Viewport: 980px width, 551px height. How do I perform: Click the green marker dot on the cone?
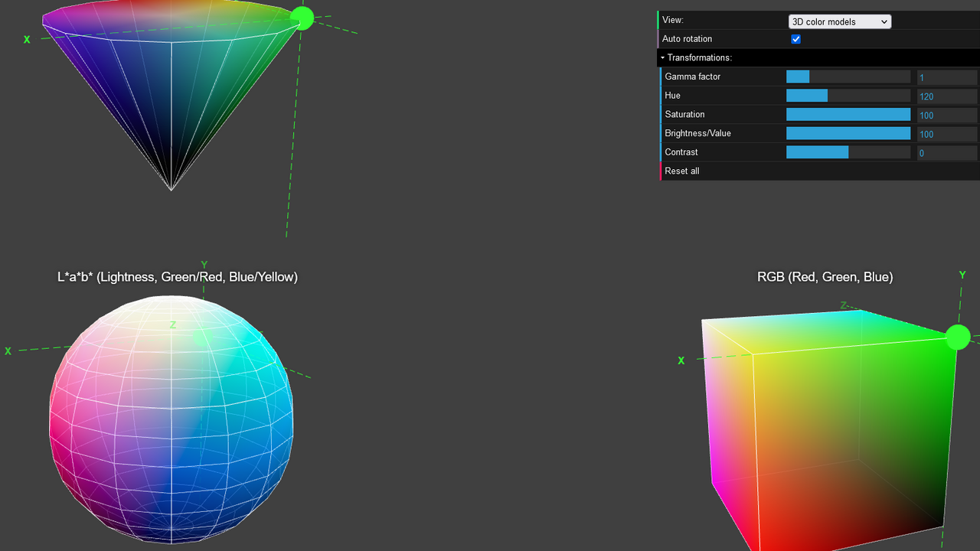tap(302, 18)
